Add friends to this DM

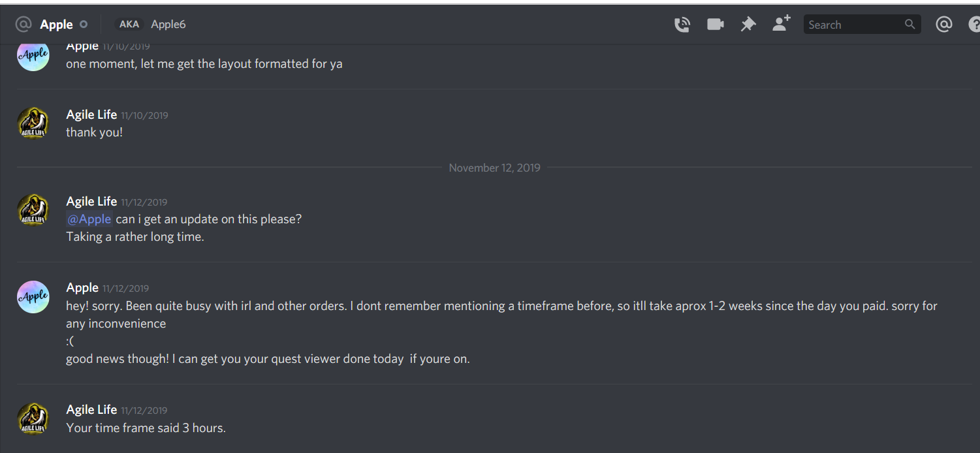pyautogui.click(x=781, y=23)
